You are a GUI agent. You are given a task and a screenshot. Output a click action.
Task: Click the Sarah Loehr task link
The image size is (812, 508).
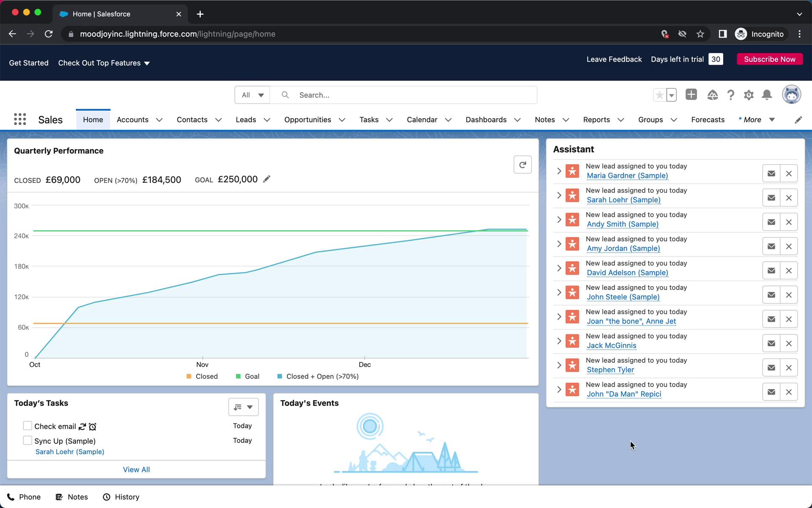[69, 451]
